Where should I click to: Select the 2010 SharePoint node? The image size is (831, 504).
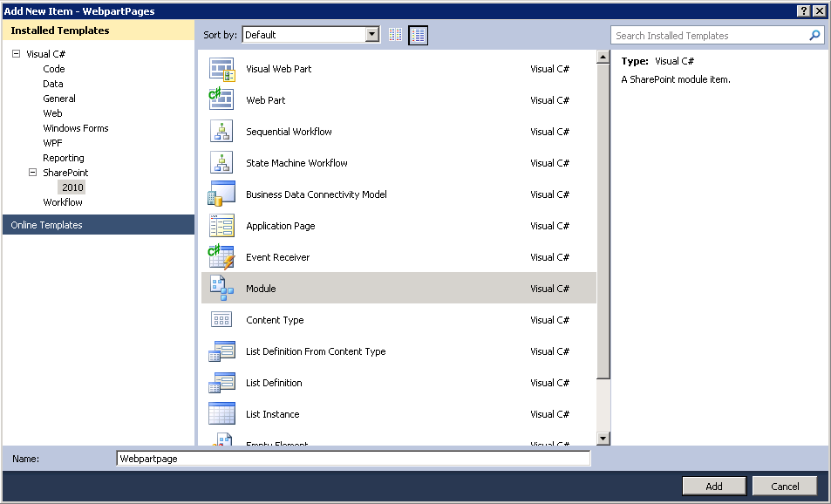tap(72, 187)
